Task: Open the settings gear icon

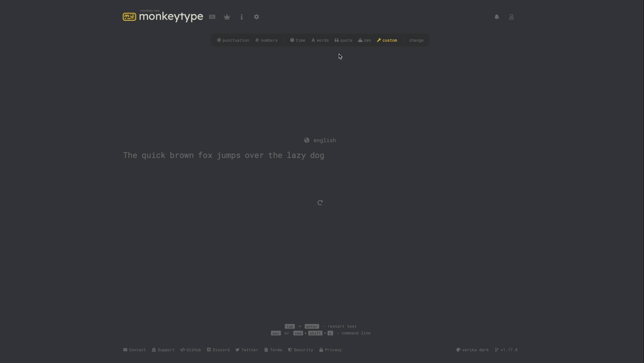Action: point(256,17)
